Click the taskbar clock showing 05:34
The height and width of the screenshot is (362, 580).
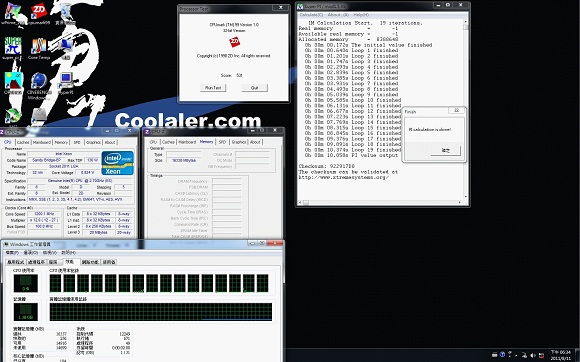click(x=560, y=355)
